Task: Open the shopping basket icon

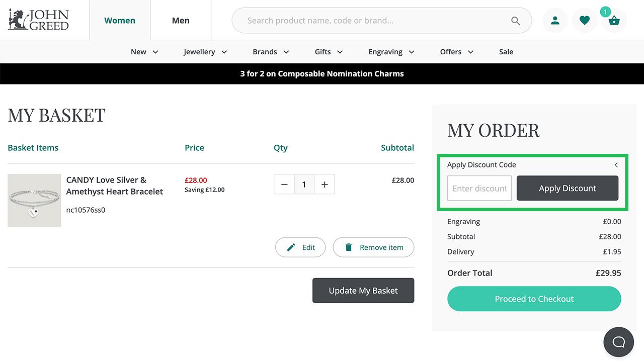Action: pos(614,21)
